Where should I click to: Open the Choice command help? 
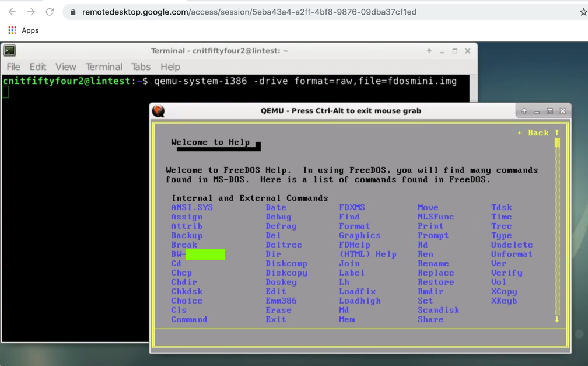pos(187,301)
